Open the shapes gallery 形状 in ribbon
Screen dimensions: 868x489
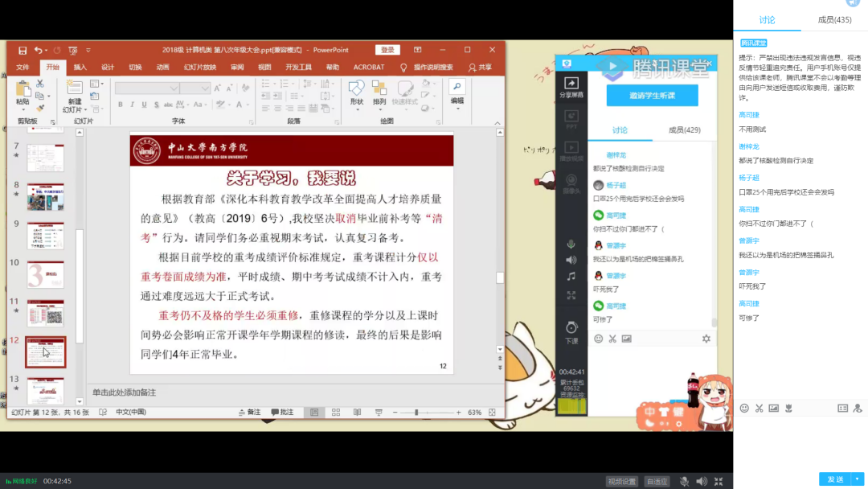(357, 91)
